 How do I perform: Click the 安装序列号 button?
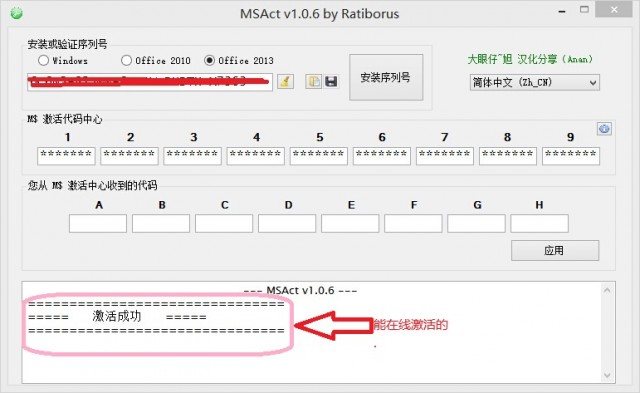(386, 77)
